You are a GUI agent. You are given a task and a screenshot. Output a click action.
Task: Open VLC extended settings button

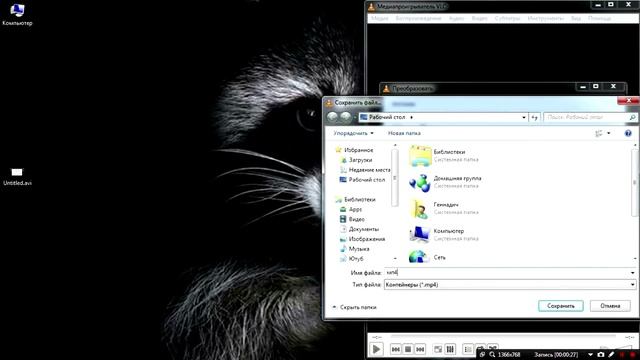point(450,349)
